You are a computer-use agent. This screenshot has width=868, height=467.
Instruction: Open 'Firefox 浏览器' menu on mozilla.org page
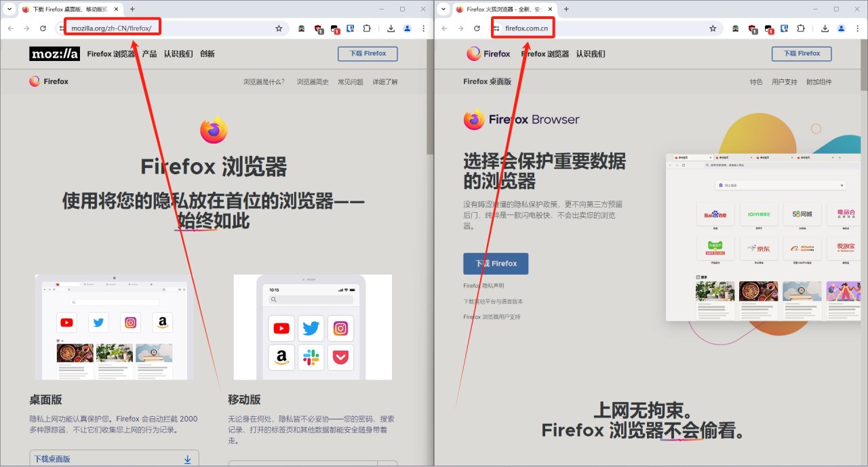point(111,54)
